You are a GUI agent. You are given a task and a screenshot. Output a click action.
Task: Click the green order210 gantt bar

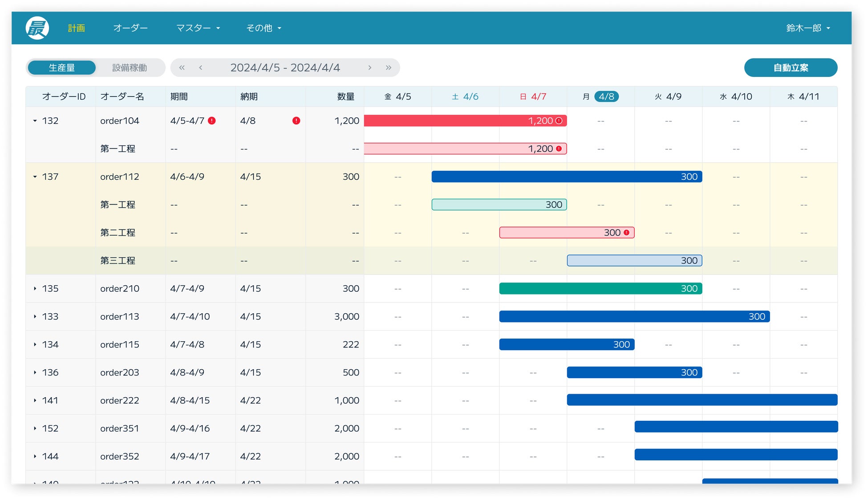tap(600, 289)
